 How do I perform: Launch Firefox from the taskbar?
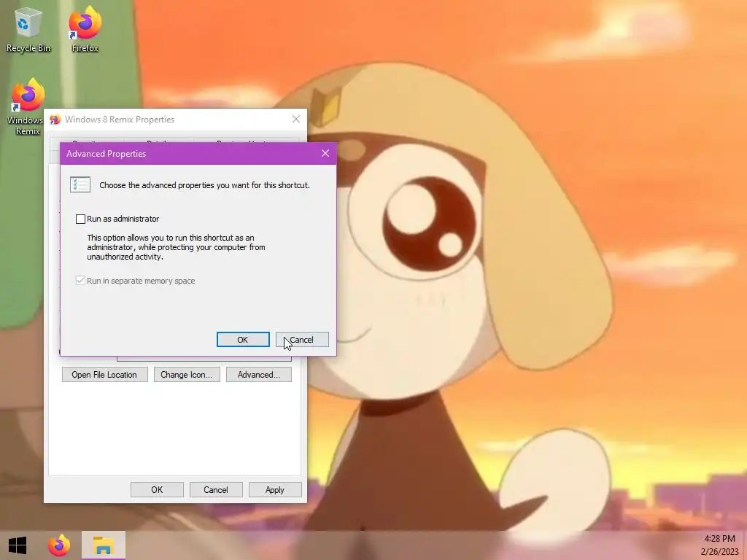coord(59,545)
